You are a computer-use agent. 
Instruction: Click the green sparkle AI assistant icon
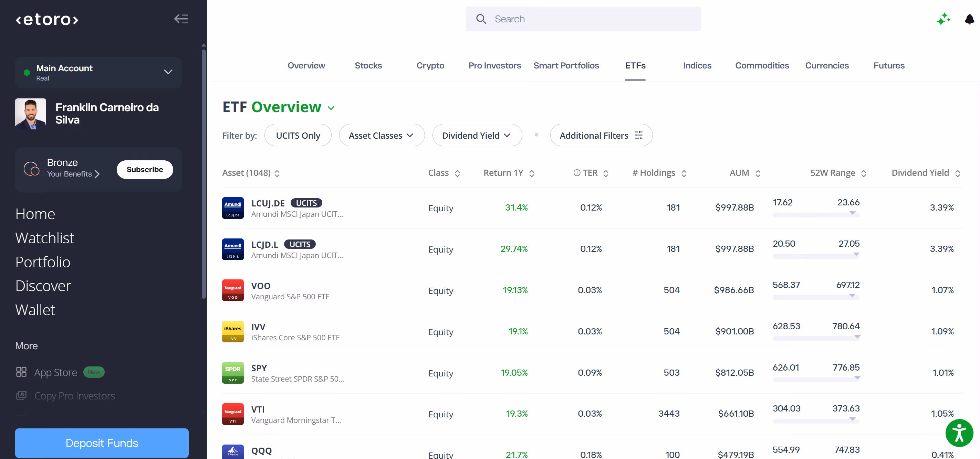click(x=943, y=19)
